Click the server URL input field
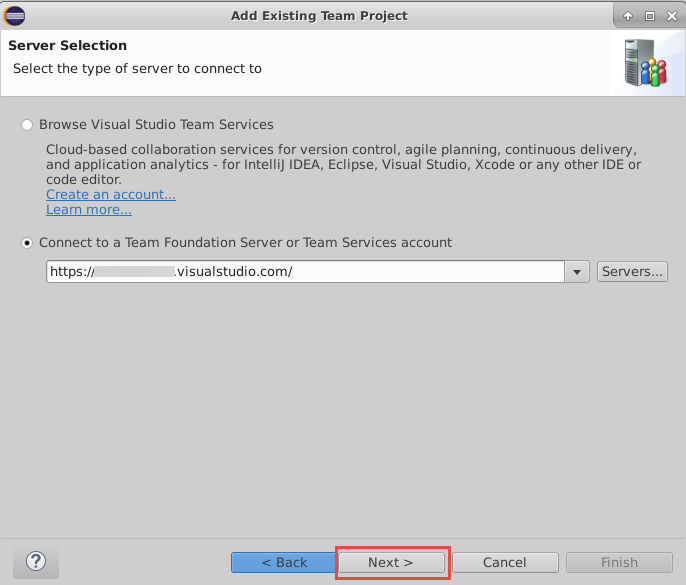The width and height of the screenshot is (686, 585). coord(305,272)
